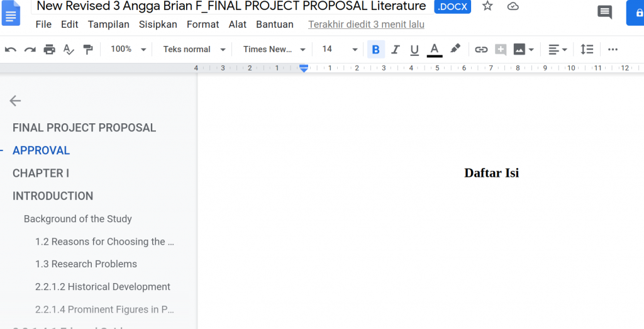Activate the paint format tool
The width and height of the screenshot is (644, 329).
point(88,49)
